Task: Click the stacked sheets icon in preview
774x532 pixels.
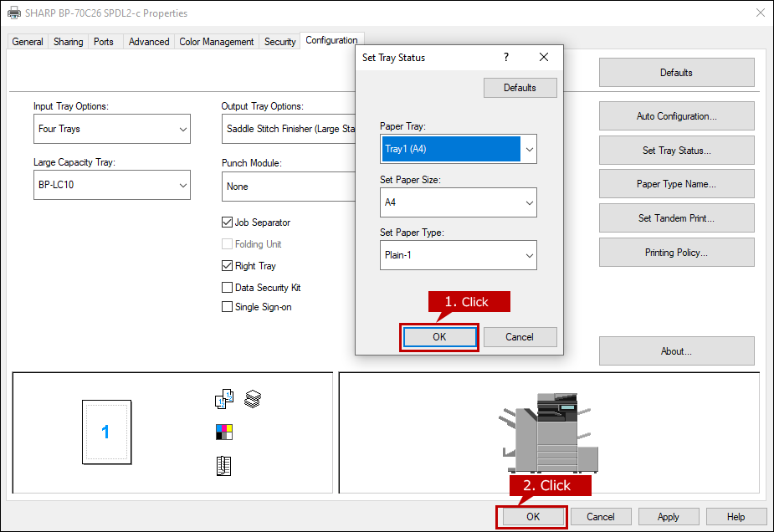Action: coord(252,400)
